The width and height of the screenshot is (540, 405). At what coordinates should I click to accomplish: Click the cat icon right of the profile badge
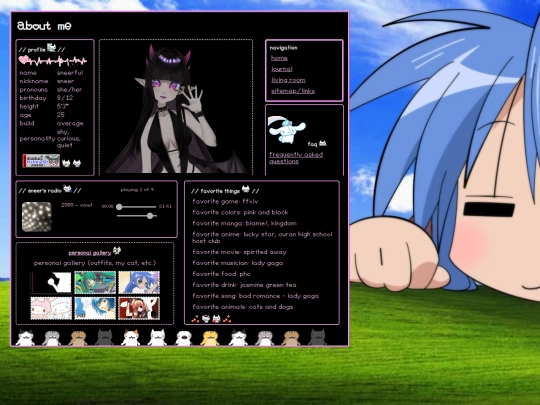(x=66, y=163)
